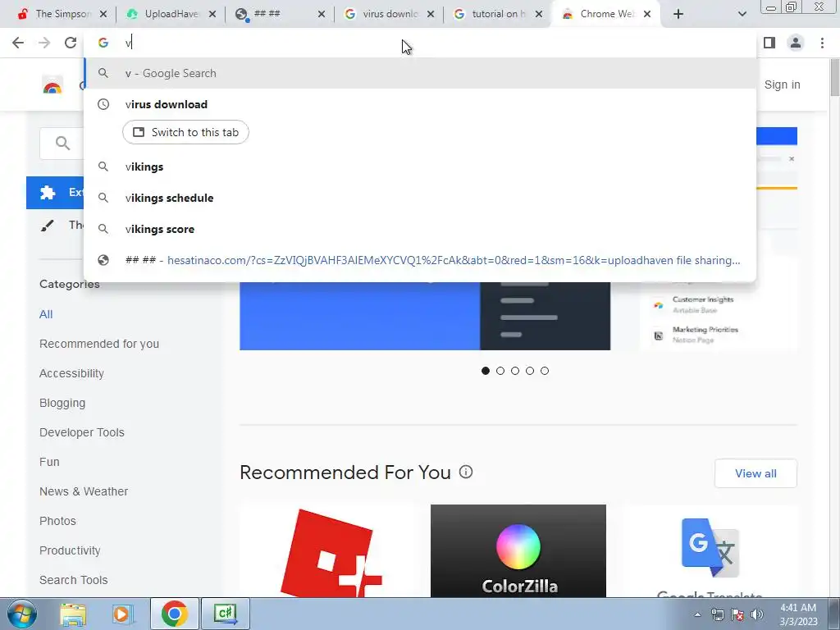Select the Search Tools category
Image resolution: width=840 pixels, height=630 pixels.
(73, 580)
